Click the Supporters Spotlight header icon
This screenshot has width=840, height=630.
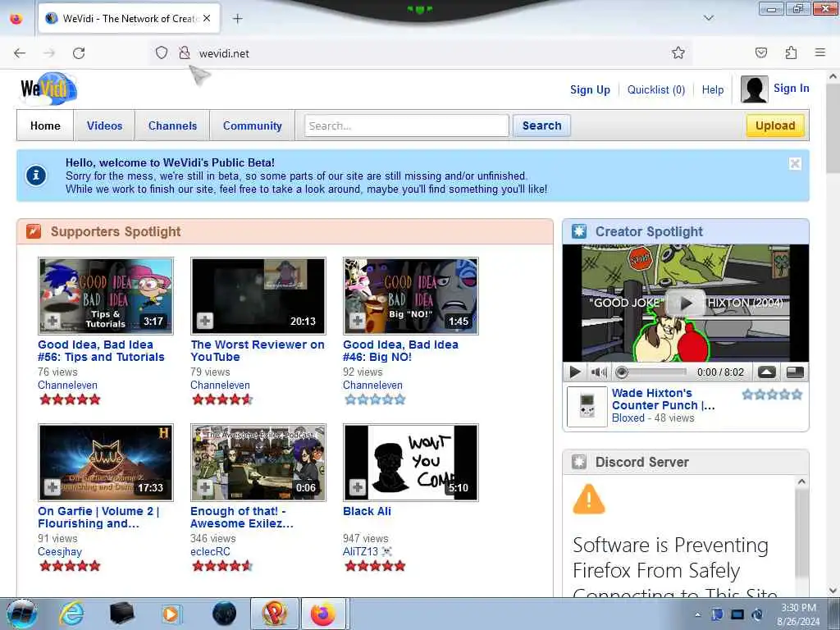34,231
